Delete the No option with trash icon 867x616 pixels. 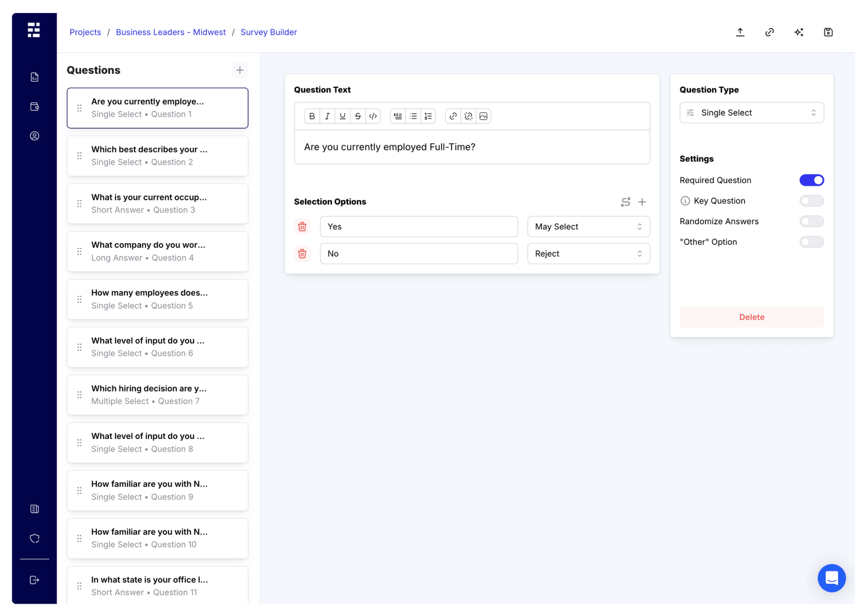pos(302,254)
